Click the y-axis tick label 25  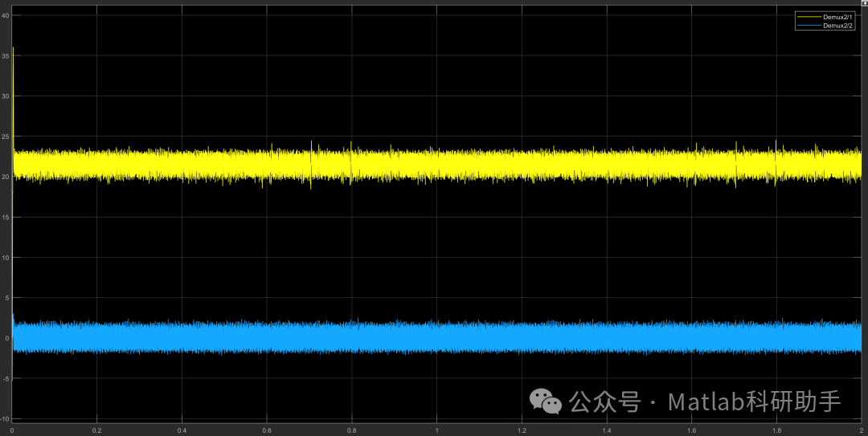(x=5, y=137)
